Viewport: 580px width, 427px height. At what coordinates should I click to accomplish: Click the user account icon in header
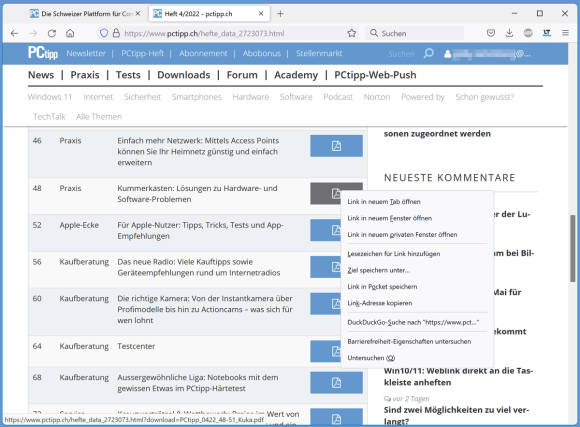pyautogui.click(x=447, y=54)
